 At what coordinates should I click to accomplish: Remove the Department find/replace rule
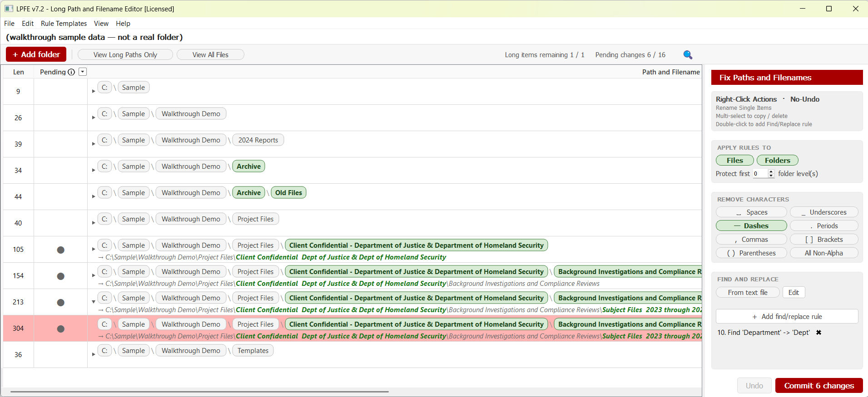(x=818, y=333)
